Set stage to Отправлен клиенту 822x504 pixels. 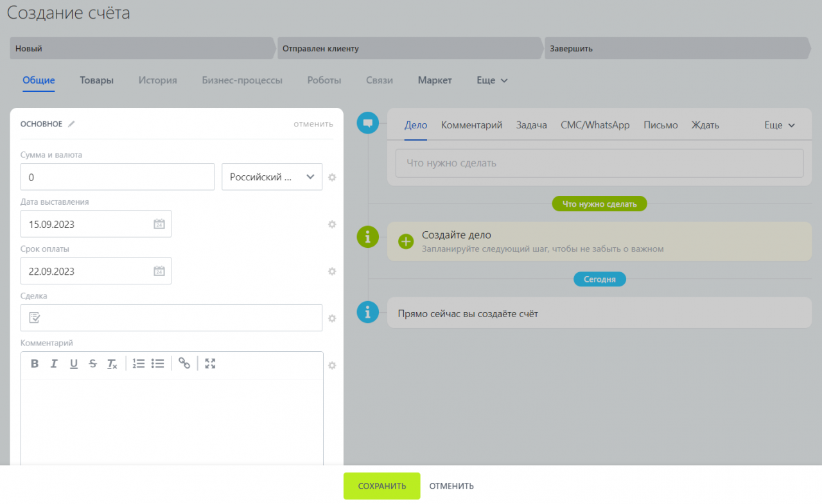coord(410,48)
